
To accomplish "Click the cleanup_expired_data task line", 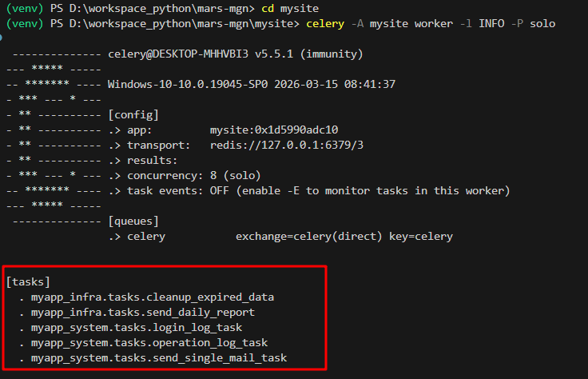I will (152, 297).
